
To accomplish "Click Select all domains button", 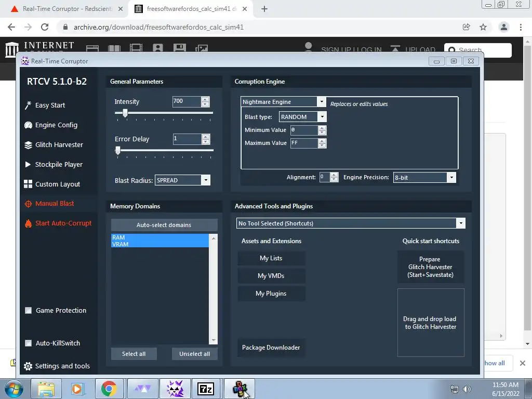I will [x=134, y=354].
